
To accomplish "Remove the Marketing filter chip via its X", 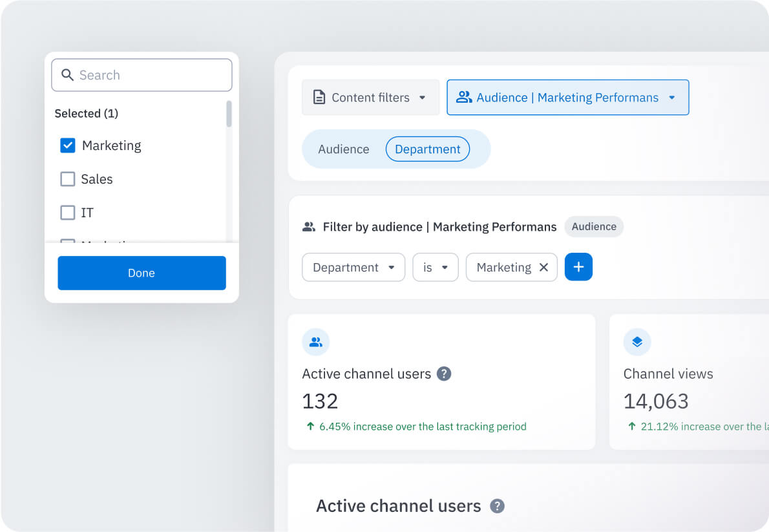I will [x=545, y=267].
